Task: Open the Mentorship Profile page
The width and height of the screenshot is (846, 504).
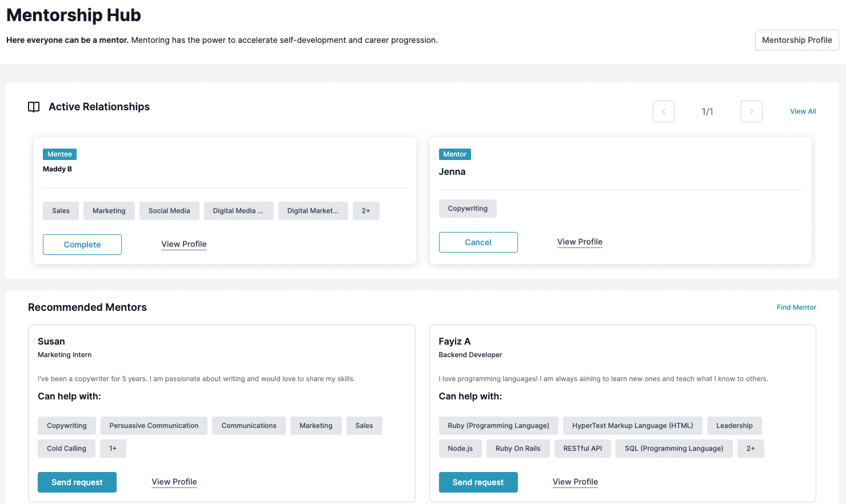Action: [x=796, y=40]
